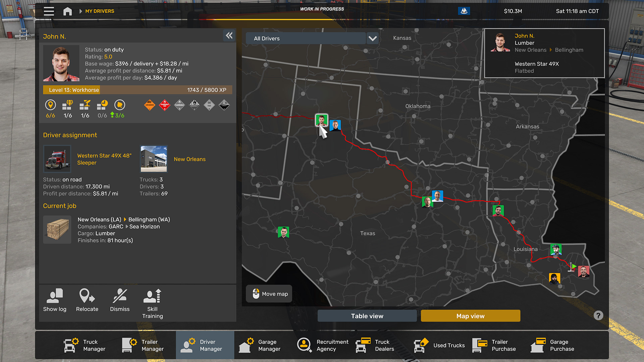This screenshot has width=644, height=362.
Task: Expand drivers list with chevron arrow
Action: 372,38
